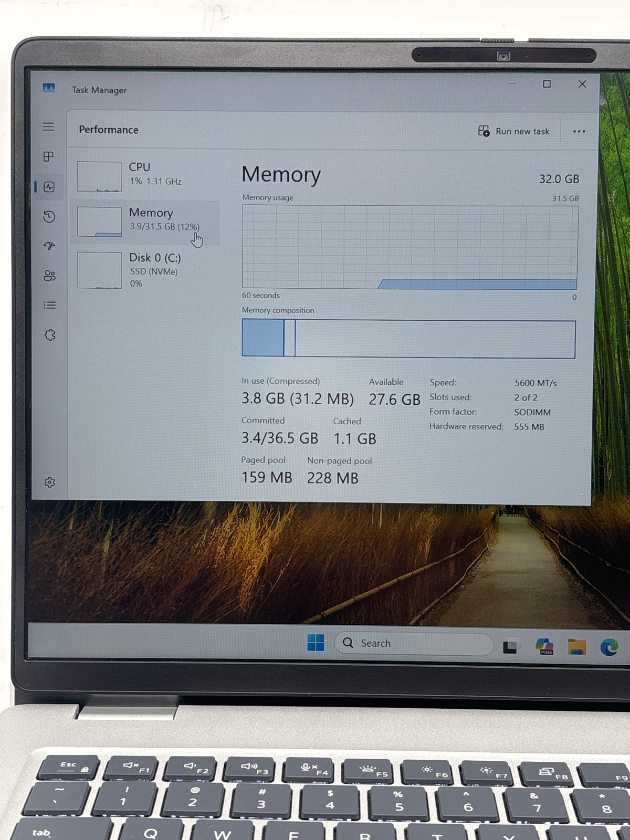This screenshot has width=630, height=840.
Task: Launch Microsoft 365 Copilot from taskbar
Action: 544,646
